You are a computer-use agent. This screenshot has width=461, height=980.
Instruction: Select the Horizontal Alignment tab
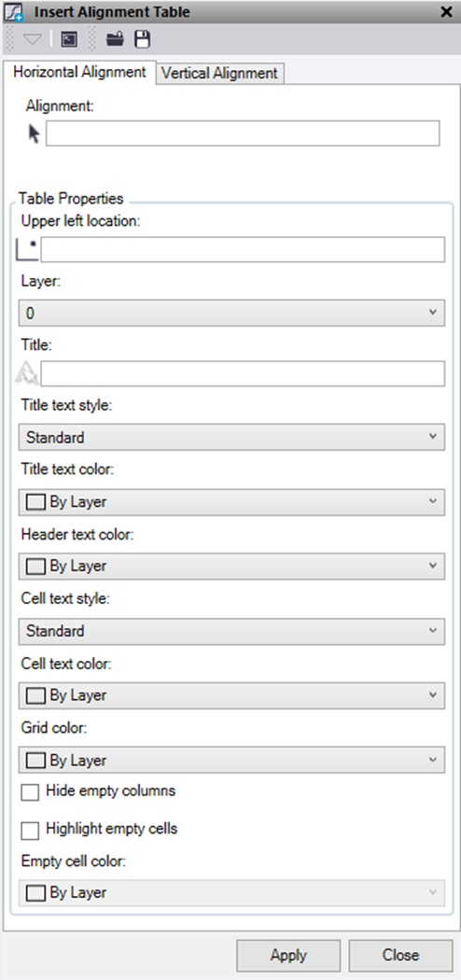(79, 72)
